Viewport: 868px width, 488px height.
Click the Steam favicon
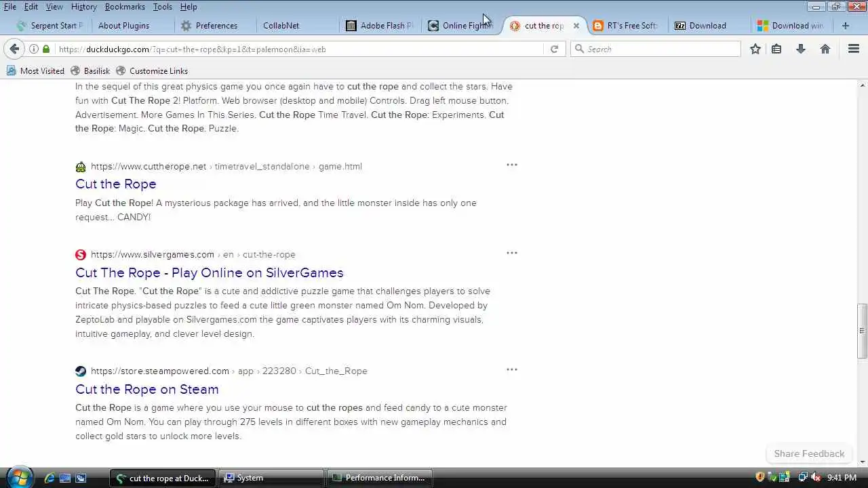(81, 371)
